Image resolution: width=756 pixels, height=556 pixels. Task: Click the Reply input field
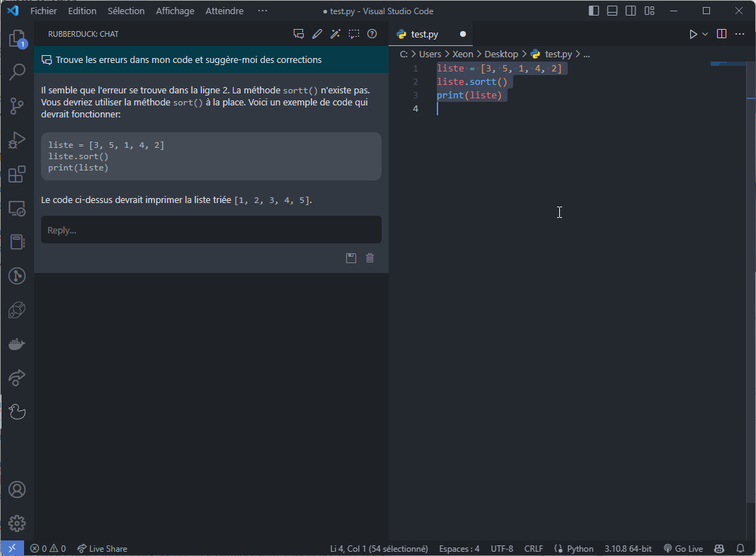pos(211,230)
